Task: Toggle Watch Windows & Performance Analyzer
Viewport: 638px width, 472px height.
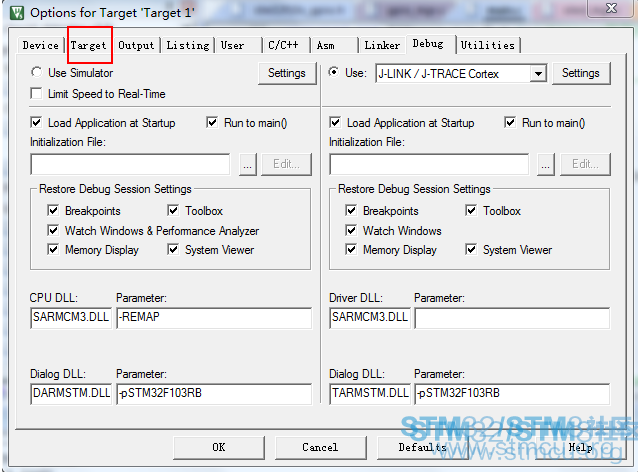Action: (53, 230)
